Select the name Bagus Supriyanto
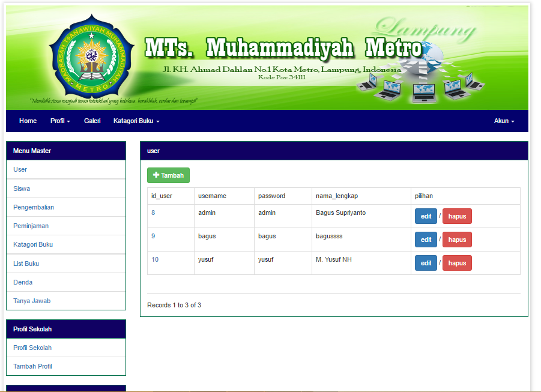 [x=340, y=213]
